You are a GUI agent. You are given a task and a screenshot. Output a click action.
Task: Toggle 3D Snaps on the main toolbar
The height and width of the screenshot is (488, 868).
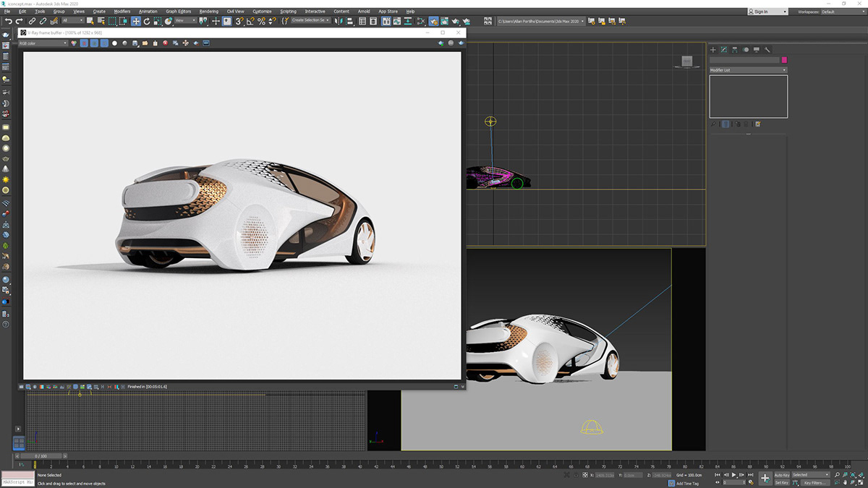pyautogui.click(x=239, y=21)
